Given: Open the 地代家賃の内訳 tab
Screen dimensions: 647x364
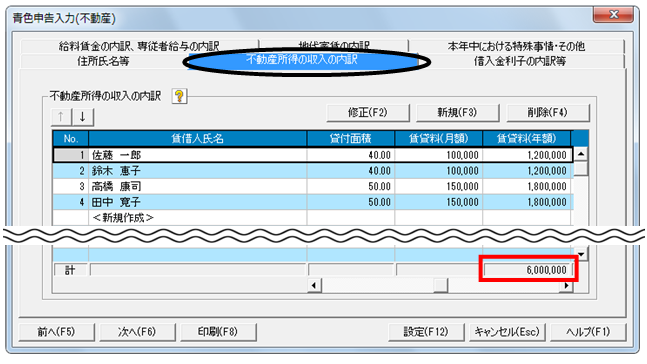Looking at the screenshot, I should click(334, 45).
